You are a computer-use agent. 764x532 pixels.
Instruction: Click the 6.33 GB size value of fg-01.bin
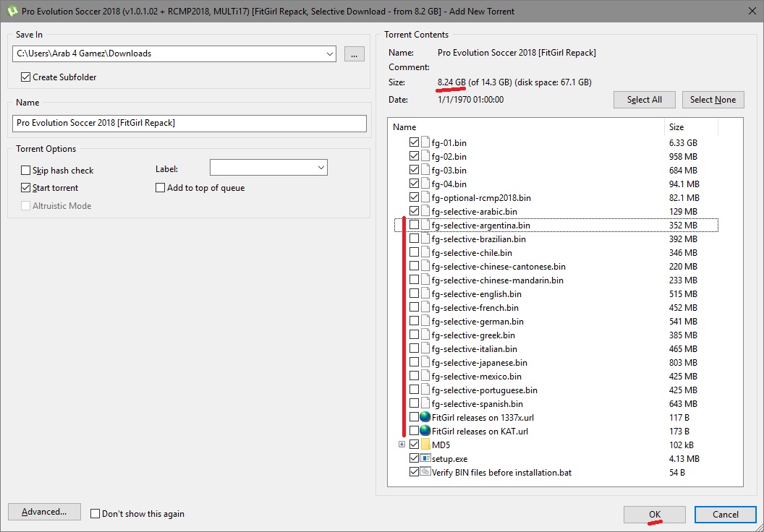(x=683, y=142)
